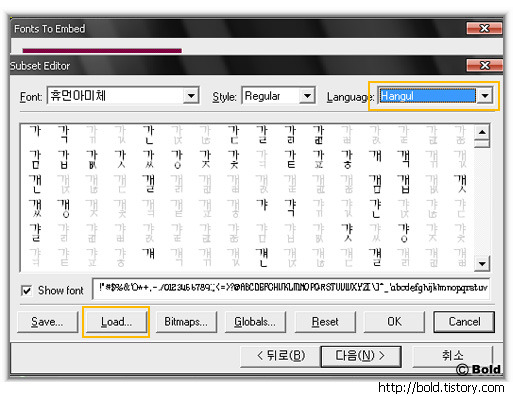Toggle the Show font checkbox
513x396 pixels.
(26, 290)
